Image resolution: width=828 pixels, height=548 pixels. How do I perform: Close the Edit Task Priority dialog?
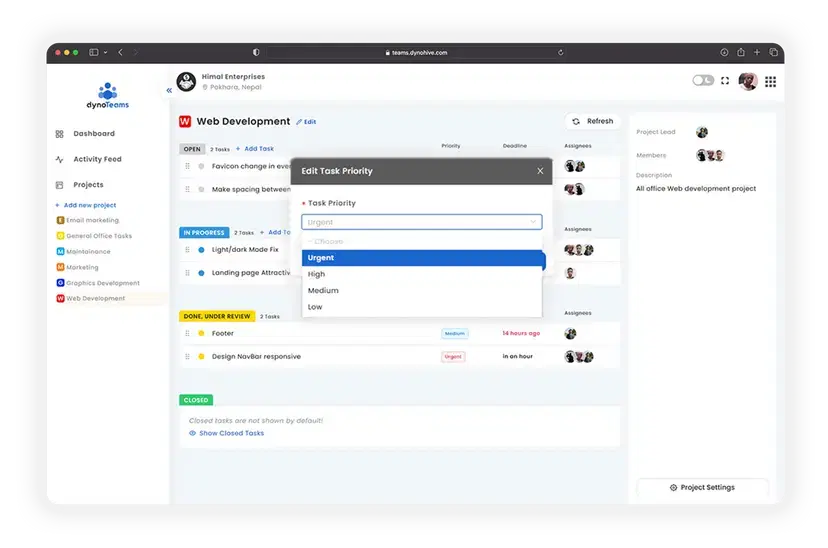pyautogui.click(x=540, y=171)
